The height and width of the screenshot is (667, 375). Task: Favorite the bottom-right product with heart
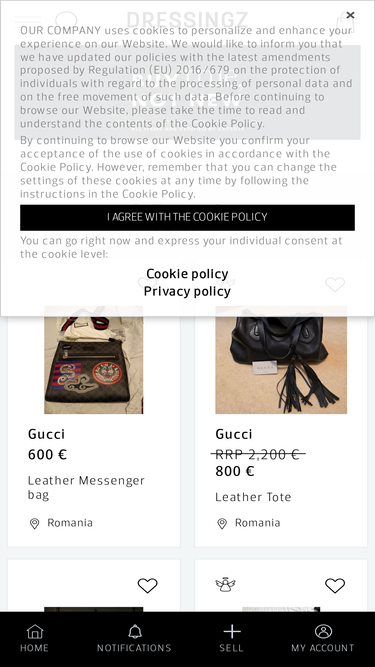335,585
